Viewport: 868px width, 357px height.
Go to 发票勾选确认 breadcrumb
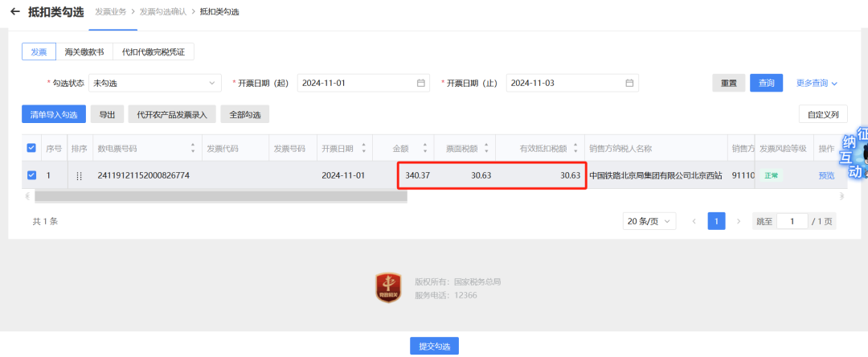(163, 11)
